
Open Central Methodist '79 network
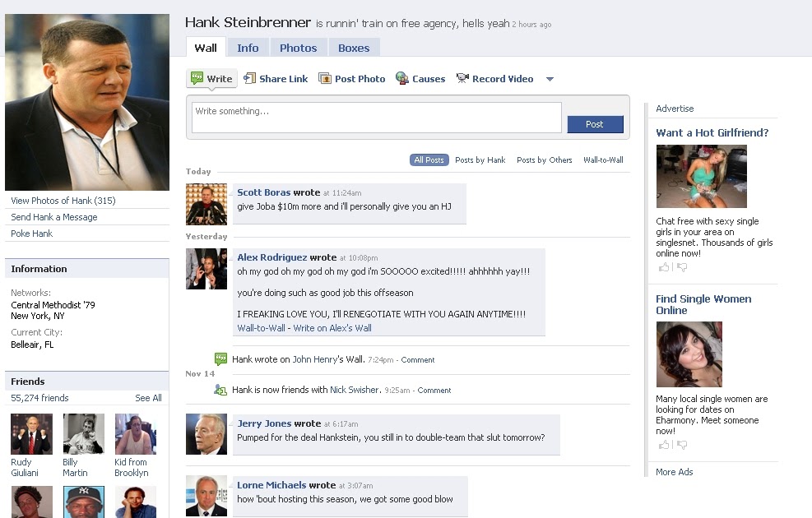tap(53, 305)
